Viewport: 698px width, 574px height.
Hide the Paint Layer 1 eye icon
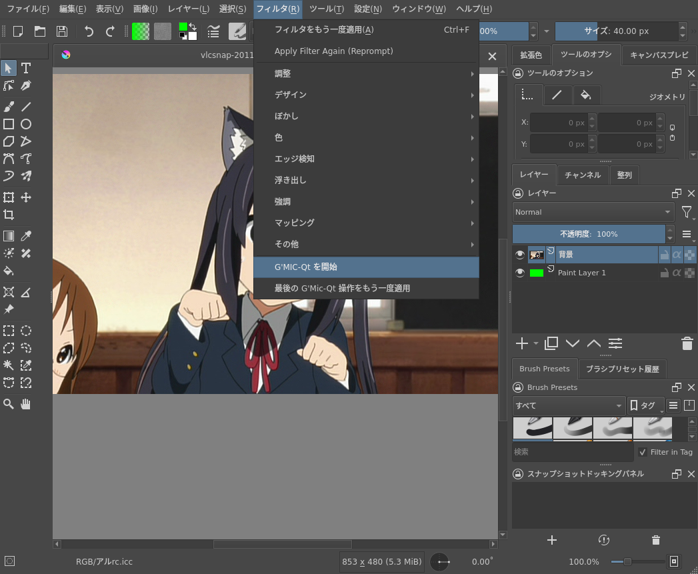point(519,273)
